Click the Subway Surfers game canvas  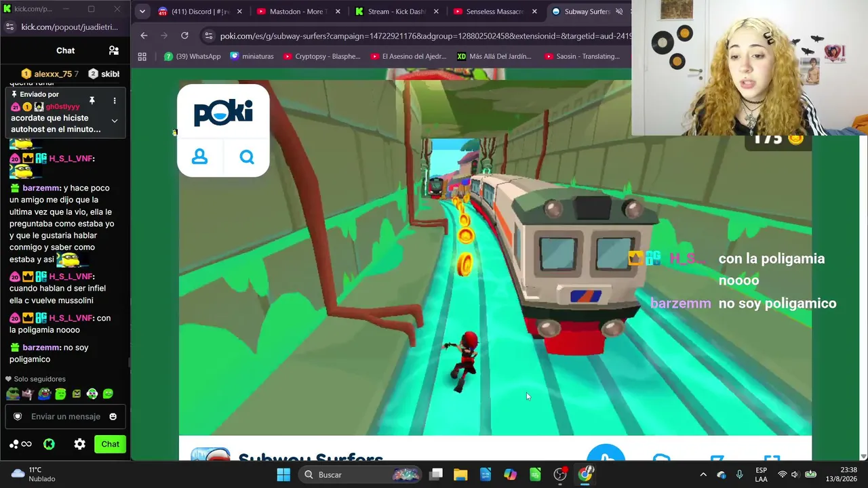495,258
